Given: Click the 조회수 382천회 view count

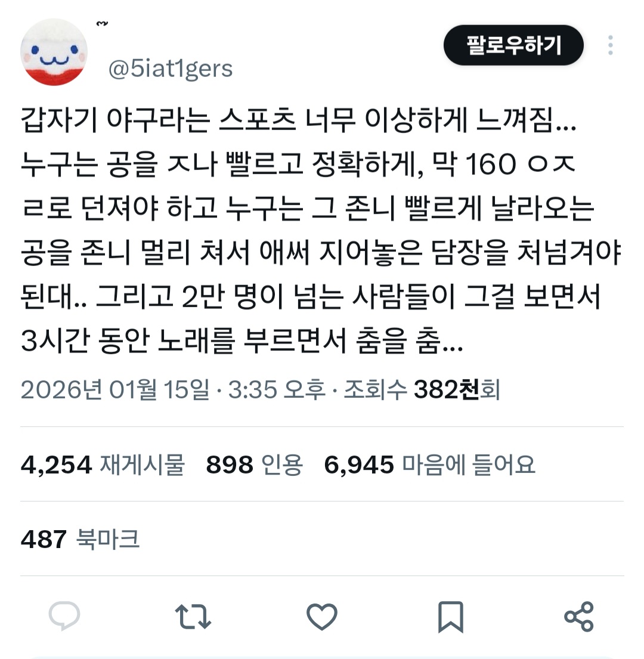Looking at the screenshot, I should point(422,389).
